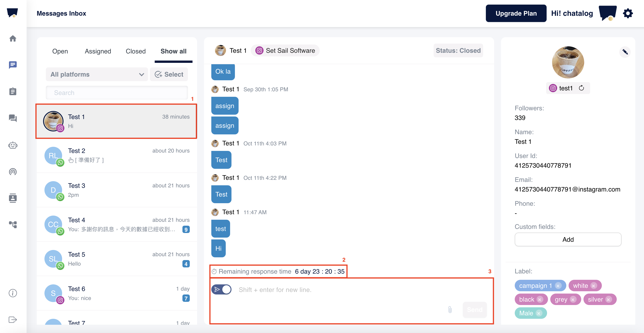Click the User Id value 4125730440778791
This screenshot has height=333, width=644.
[x=543, y=165]
